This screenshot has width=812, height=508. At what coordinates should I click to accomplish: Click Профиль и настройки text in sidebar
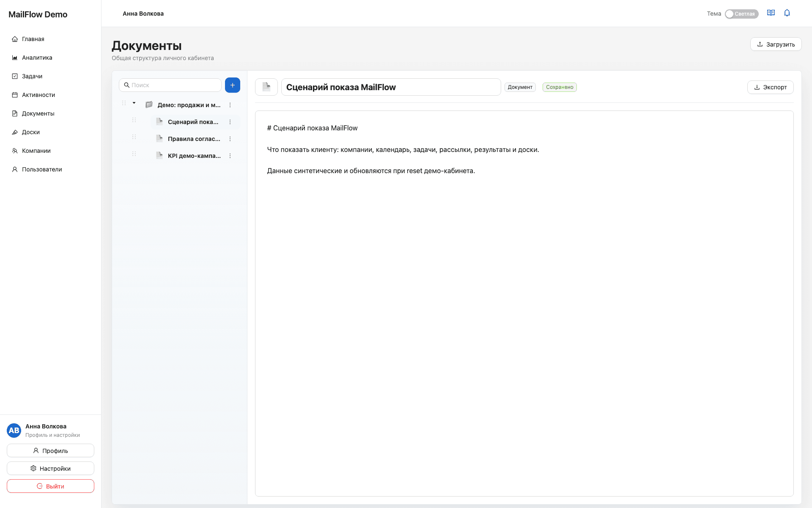pos(52,435)
